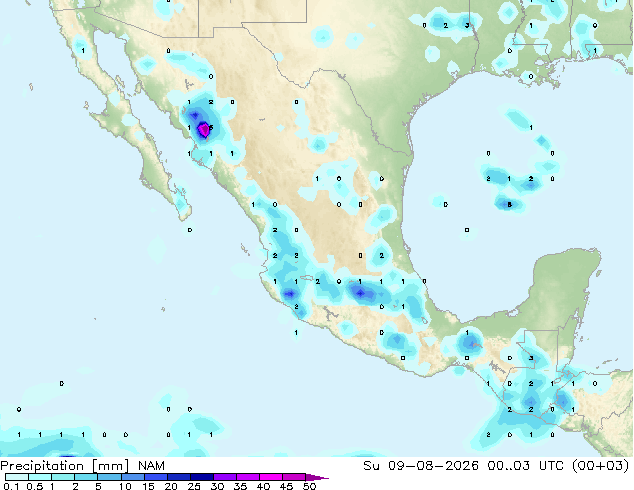Select the 2–5 mm legend color box

[86, 477]
